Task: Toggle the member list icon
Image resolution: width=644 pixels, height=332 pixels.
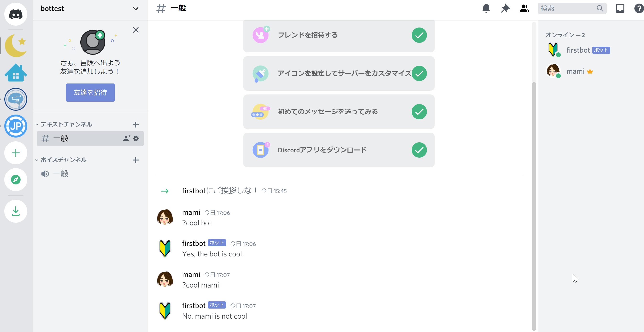Action: (x=524, y=9)
